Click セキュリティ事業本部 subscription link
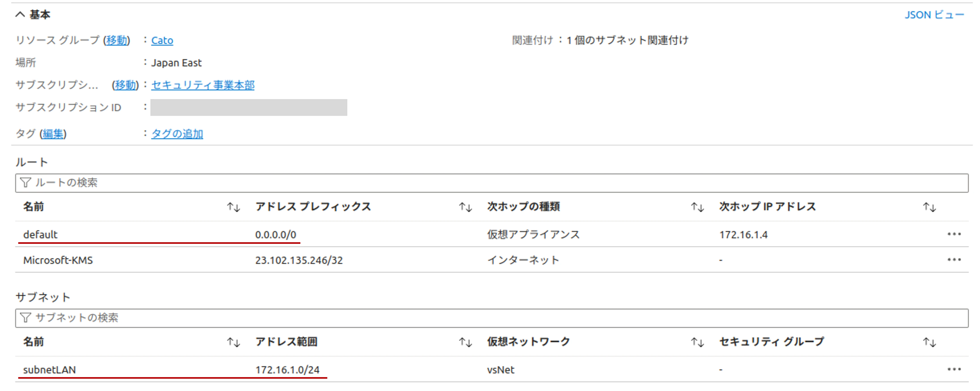The height and width of the screenshot is (391, 980). 203,85
